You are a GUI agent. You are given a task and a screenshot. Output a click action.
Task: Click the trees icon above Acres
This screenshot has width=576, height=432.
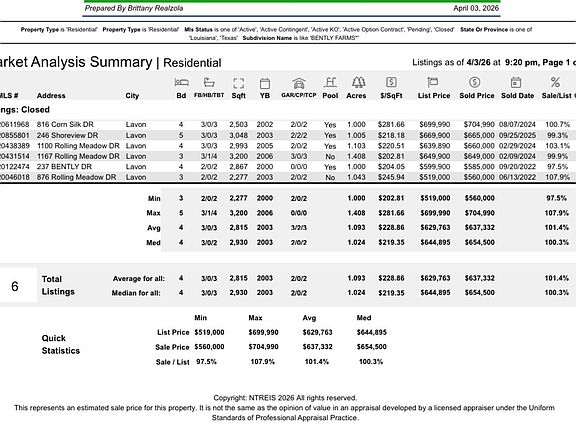coord(358,82)
